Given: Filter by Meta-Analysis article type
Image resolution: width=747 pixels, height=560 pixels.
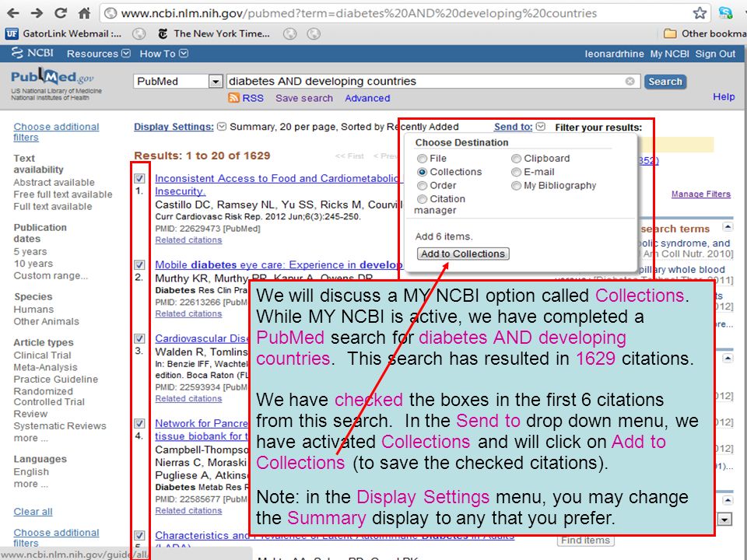Looking at the screenshot, I should [x=45, y=367].
